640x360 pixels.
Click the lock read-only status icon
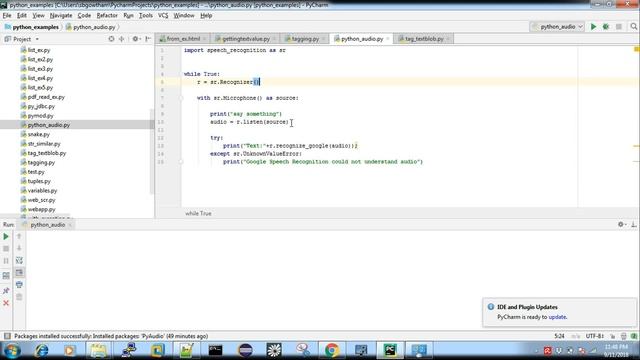click(x=613, y=336)
